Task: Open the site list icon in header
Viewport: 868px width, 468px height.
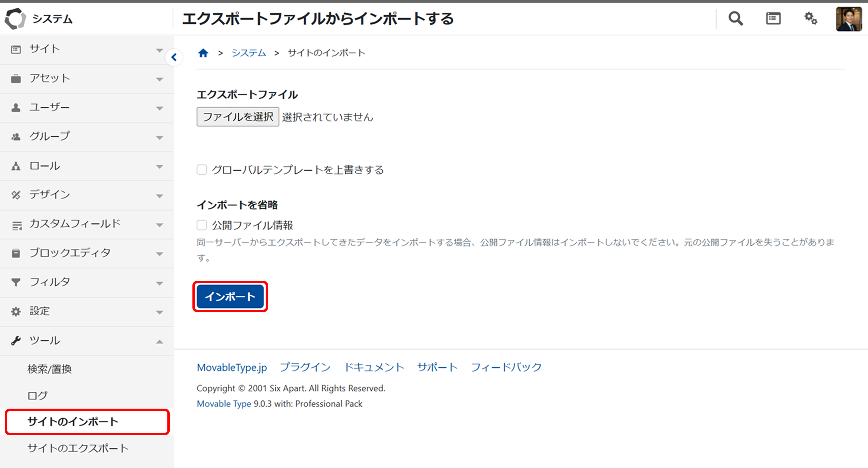Action: coord(773,19)
